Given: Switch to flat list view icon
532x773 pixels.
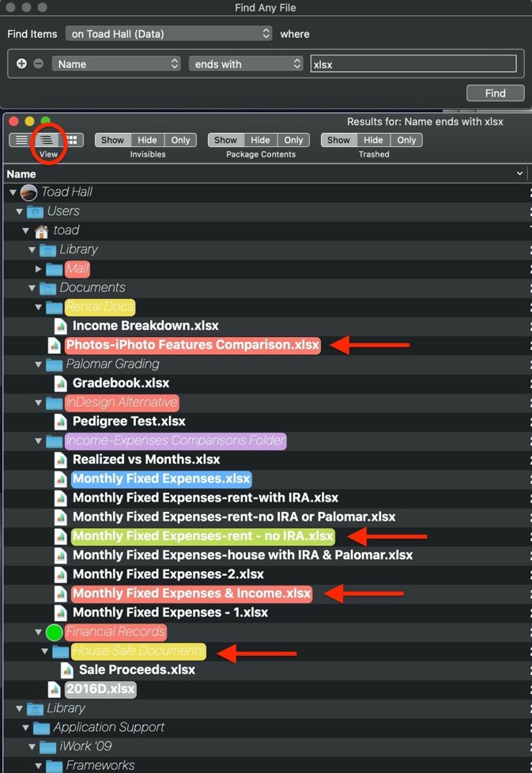Looking at the screenshot, I should [21, 140].
